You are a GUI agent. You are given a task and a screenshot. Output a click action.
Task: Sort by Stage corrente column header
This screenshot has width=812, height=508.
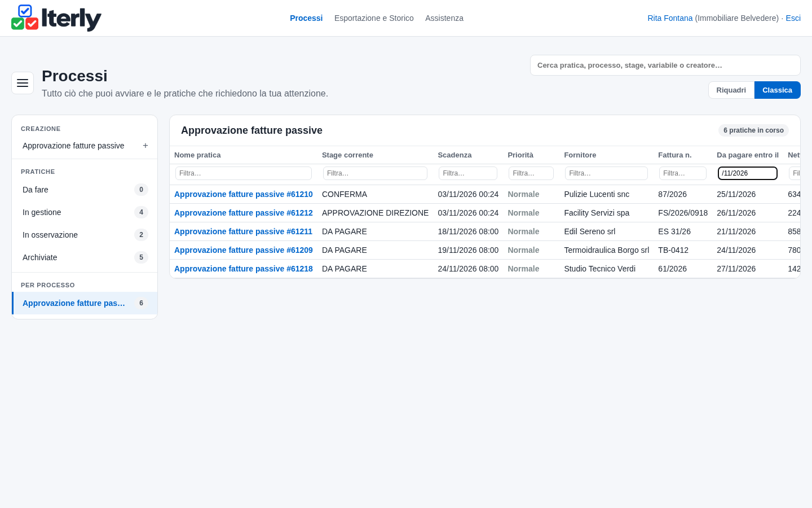[x=347, y=155]
